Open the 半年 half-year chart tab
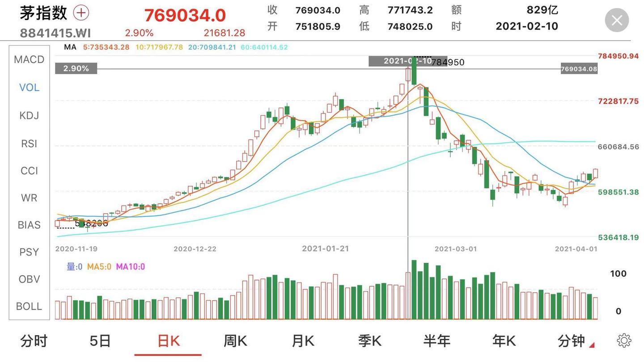 (x=437, y=341)
